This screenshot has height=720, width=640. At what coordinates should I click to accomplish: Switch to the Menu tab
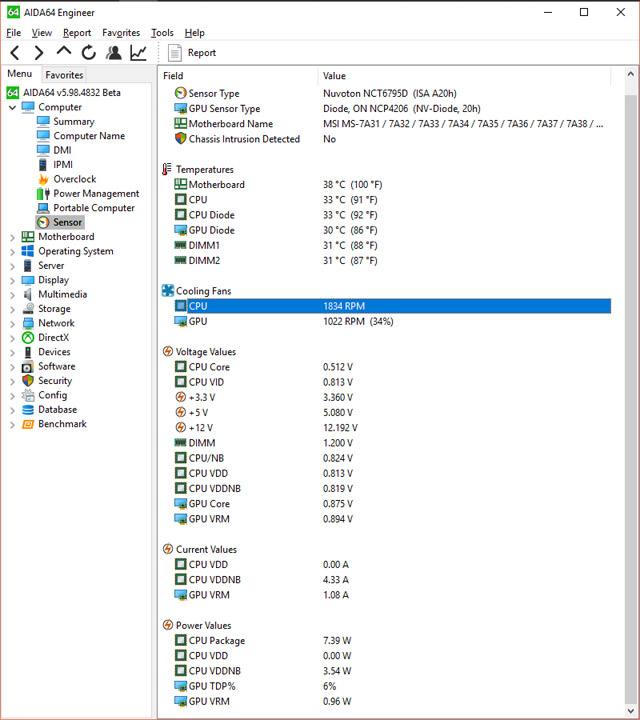coord(20,74)
